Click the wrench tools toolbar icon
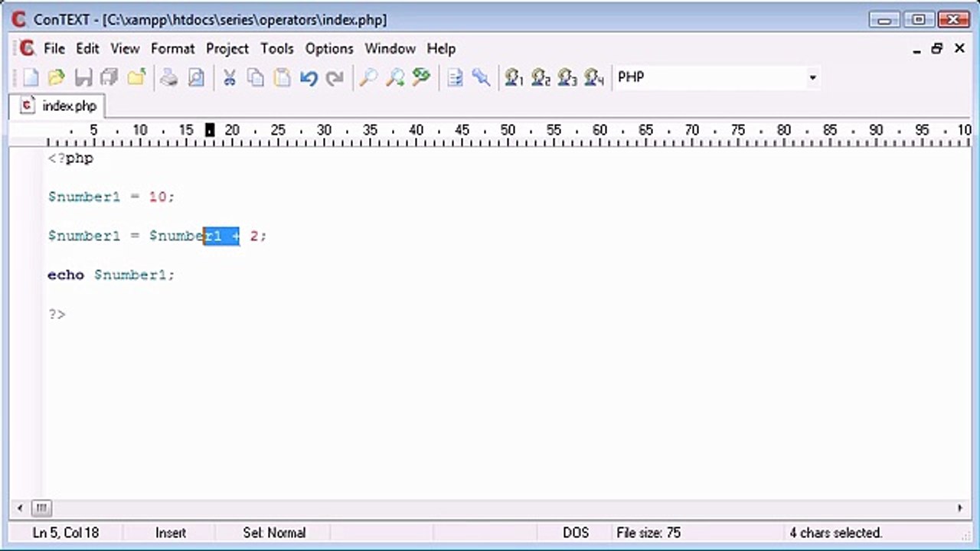Image resolution: width=980 pixels, height=551 pixels. [x=481, y=77]
